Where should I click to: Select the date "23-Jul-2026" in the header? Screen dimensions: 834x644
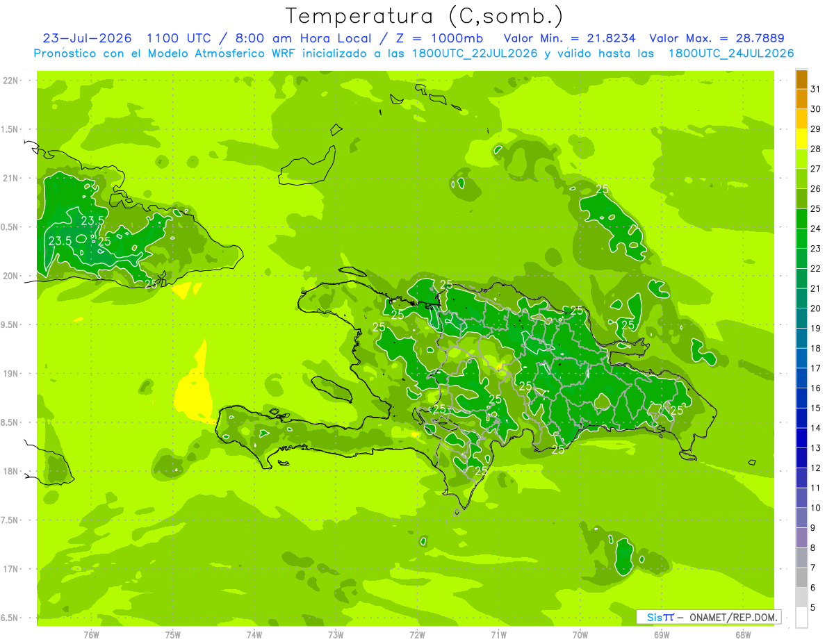tap(88, 38)
